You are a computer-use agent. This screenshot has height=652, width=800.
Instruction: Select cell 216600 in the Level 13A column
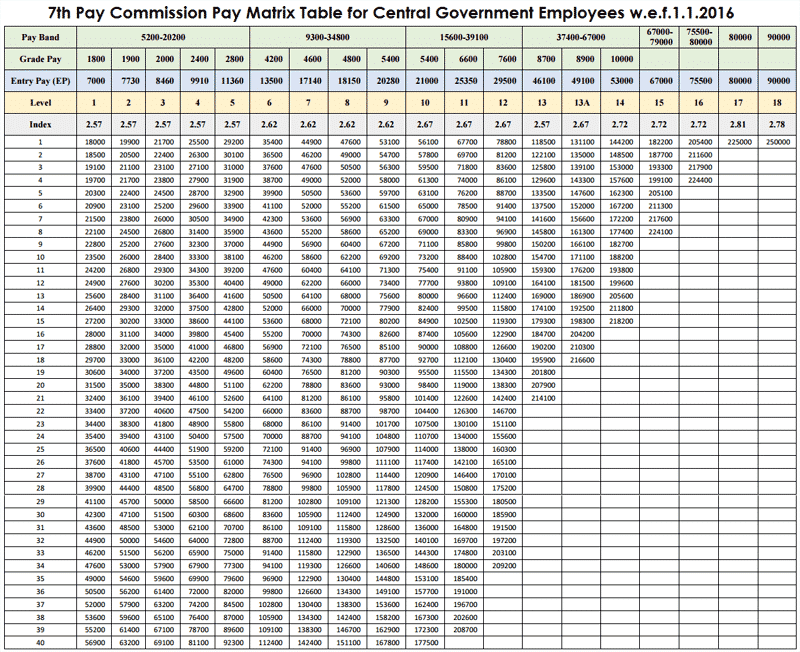(x=582, y=360)
